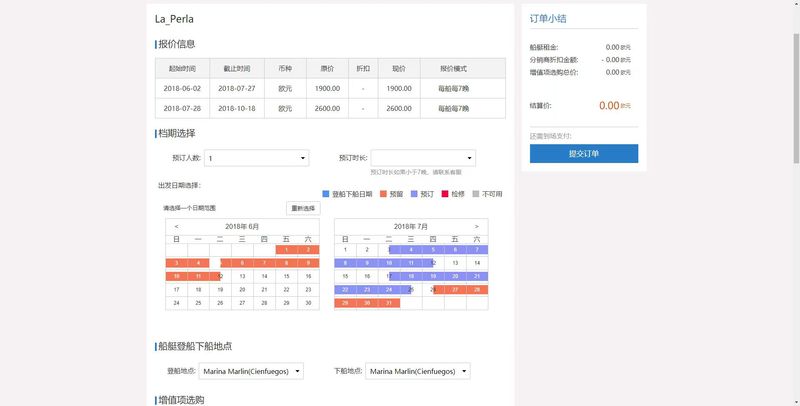Select June 13 in the calendar
This screenshot has width=800, height=406.
(242, 276)
